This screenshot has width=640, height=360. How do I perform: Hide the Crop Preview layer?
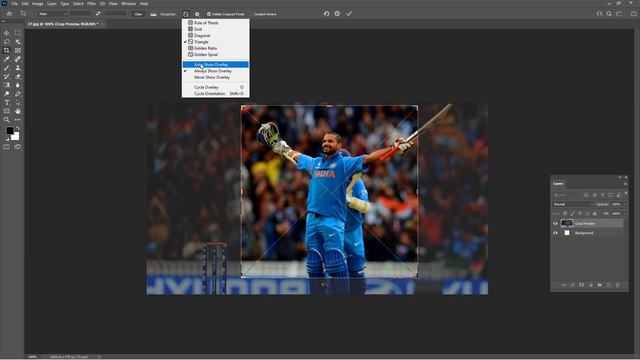[x=555, y=223]
